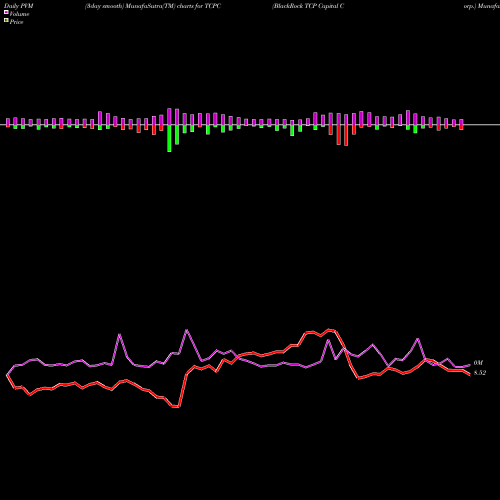The width and height of the screenshot is (500, 500).
Task: Click the purple Volume legend swatch
Action: pos(6,12)
